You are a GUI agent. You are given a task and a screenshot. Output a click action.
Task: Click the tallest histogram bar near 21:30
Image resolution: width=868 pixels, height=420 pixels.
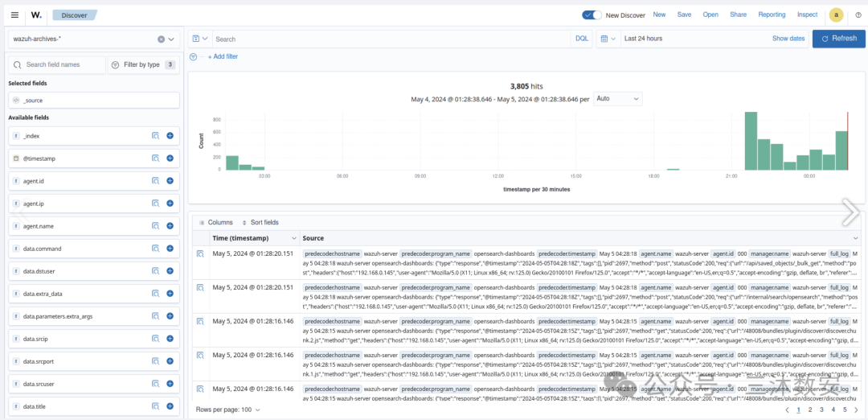coord(751,141)
